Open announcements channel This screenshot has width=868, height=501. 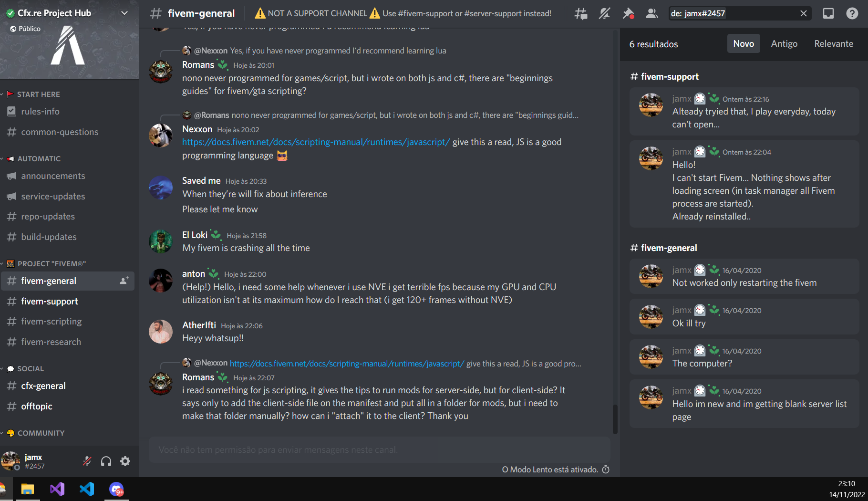pyautogui.click(x=68, y=176)
